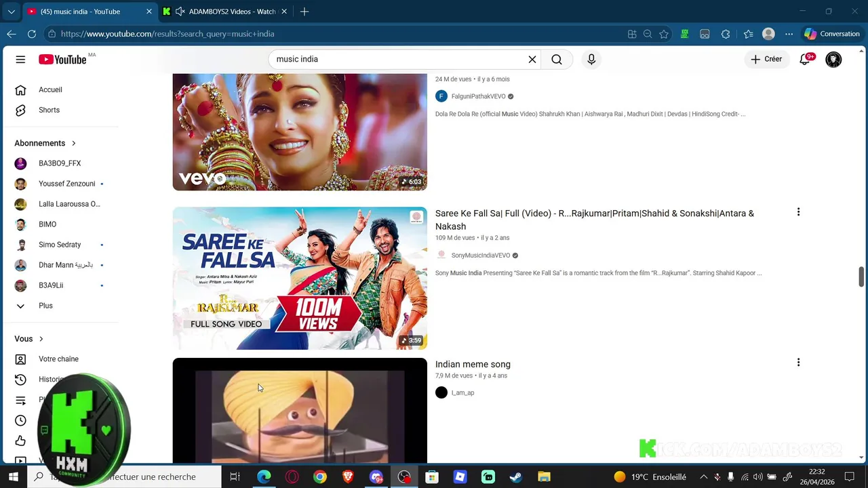
Task: Expand the Vous section arrow
Action: tap(41, 339)
